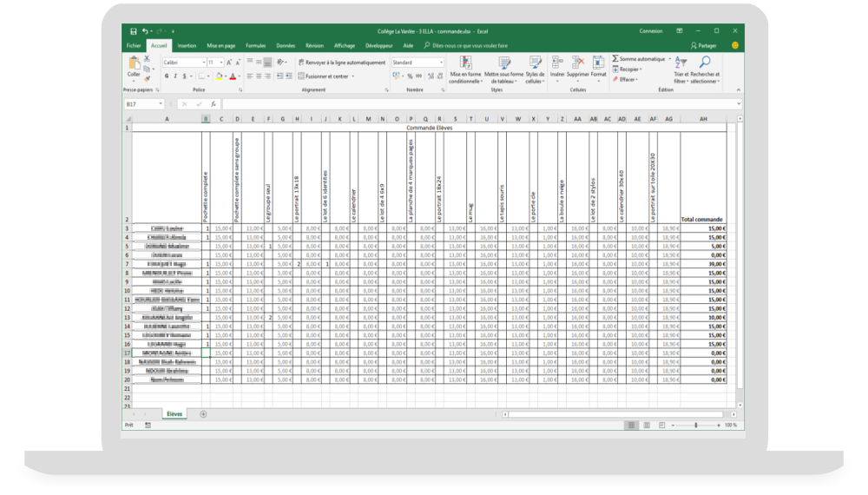The height and width of the screenshot is (495, 868).
Task: Click the Coller paste icon
Action: tap(134, 64)
